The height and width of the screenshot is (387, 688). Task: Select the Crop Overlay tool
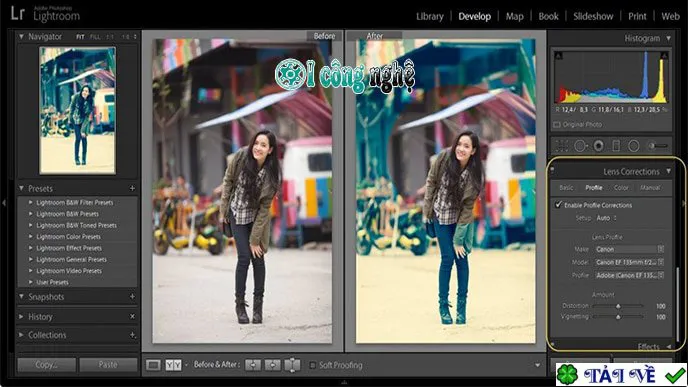[562, 146]
